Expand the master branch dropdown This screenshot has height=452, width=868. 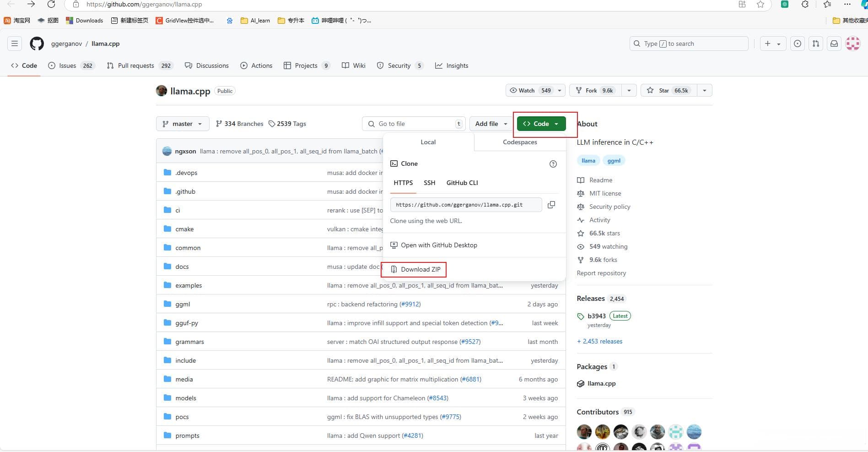click(183, 124)
